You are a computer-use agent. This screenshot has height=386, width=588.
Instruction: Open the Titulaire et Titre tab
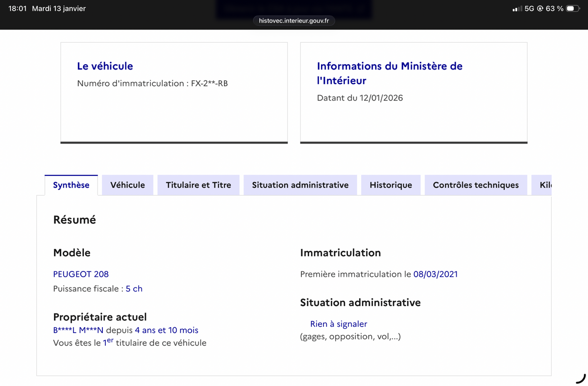[198, 185]
